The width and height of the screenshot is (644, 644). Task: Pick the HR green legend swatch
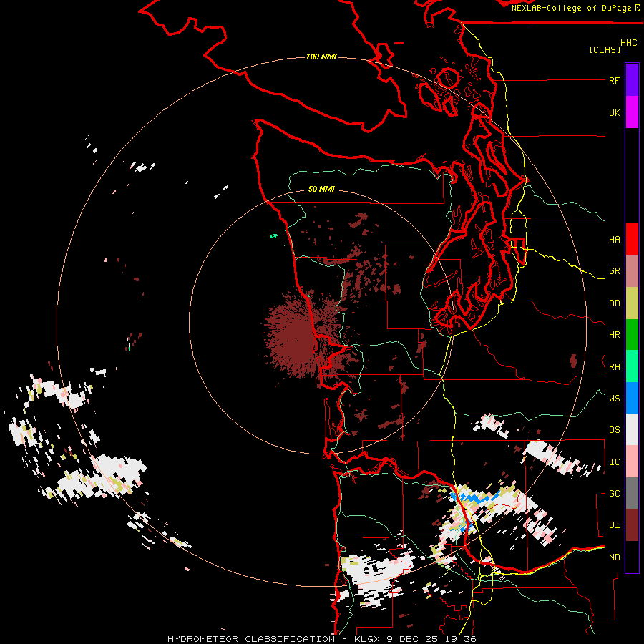tap(632, 335)
